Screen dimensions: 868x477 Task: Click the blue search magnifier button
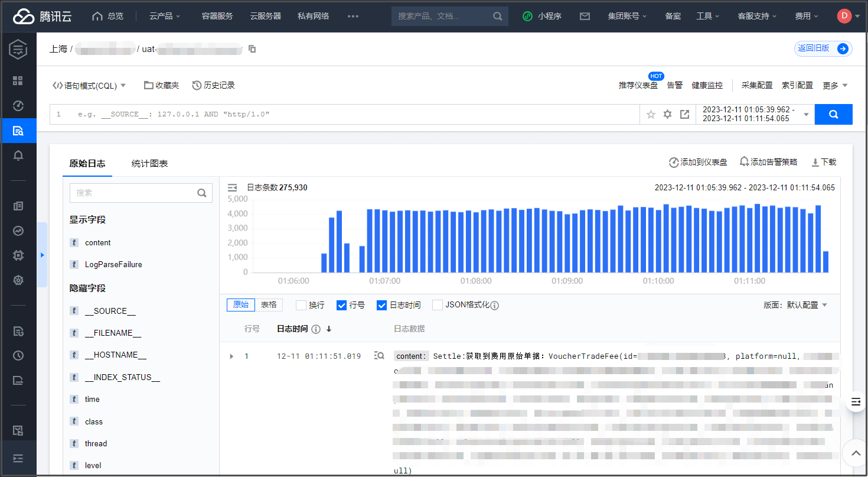pos(833,115)
